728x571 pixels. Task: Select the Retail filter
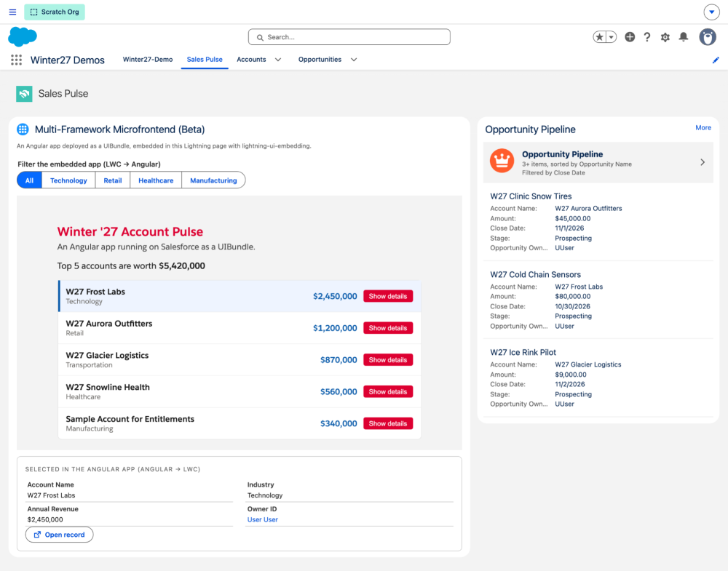coord(113,180)
